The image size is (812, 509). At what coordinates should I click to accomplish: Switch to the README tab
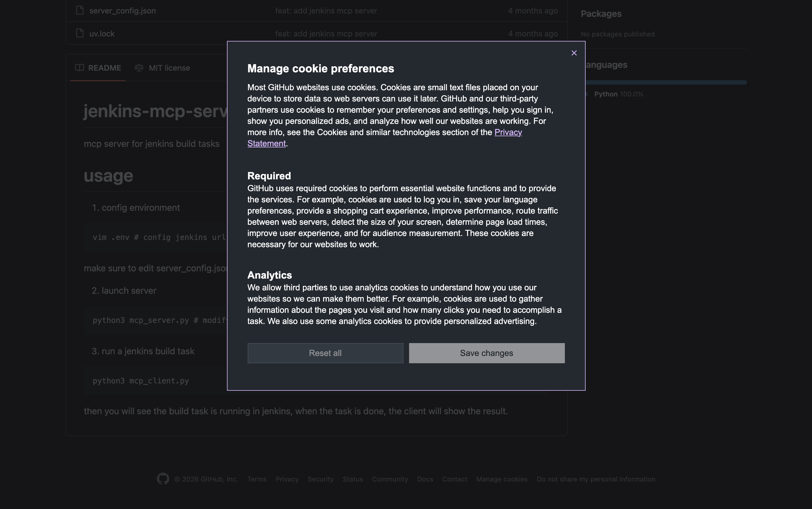point(104,68)
